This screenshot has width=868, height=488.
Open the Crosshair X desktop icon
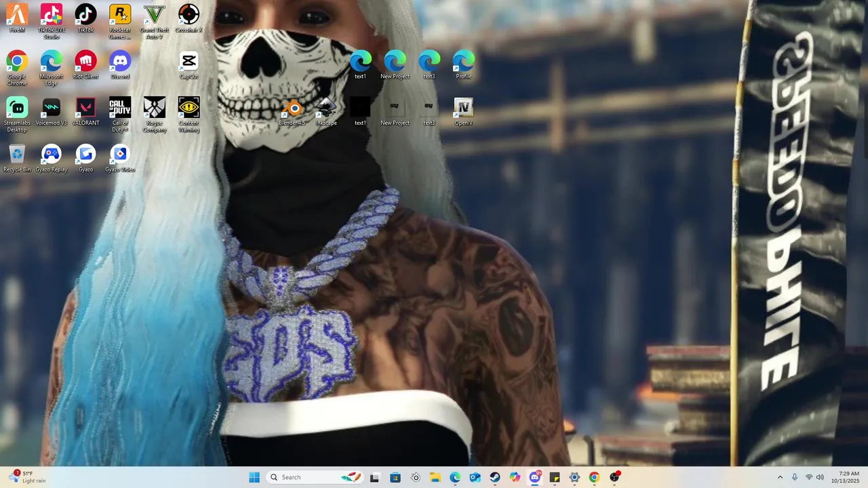click(x=189, y=18)
